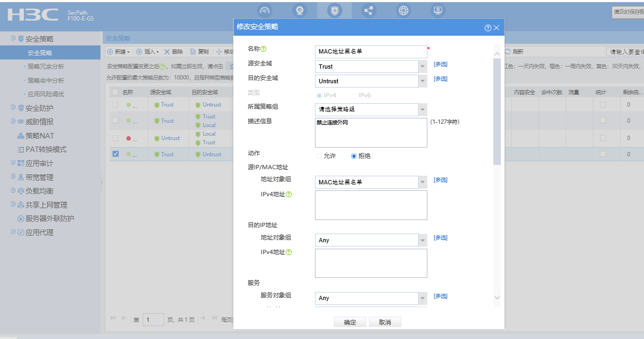Screen dimensions: 644x339
Task: Click the 描述信息 text area with 禁止连接外网
Action: coord(371,132)
